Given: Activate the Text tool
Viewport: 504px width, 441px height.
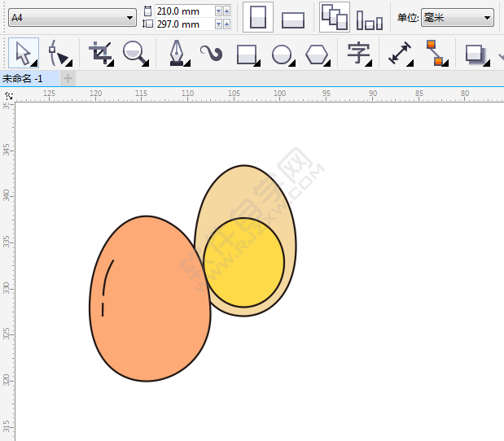Looking at the screenshot, I should click(x=358, y=54).
